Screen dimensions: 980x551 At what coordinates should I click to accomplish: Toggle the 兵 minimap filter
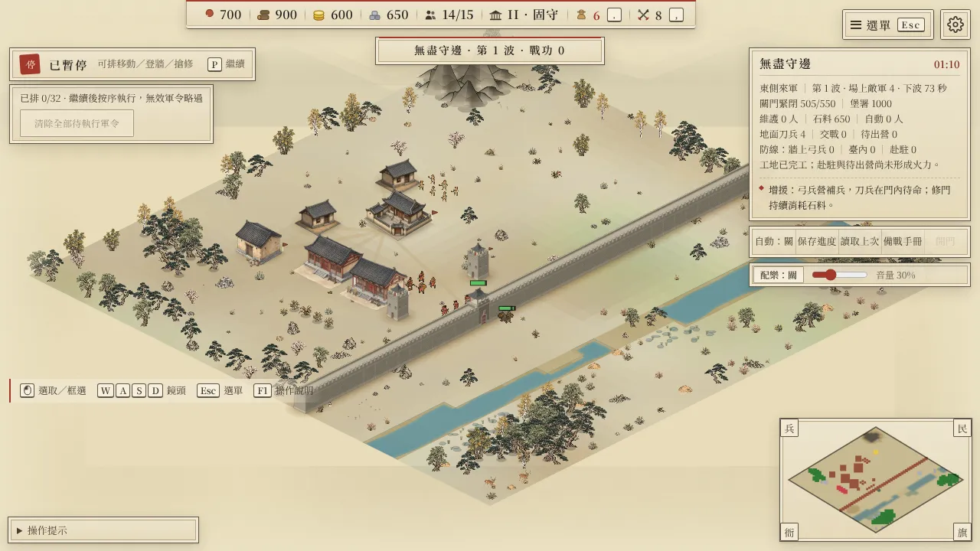(x=789, y=428)
